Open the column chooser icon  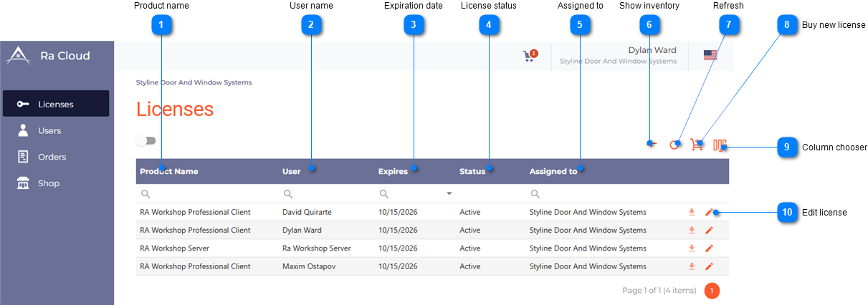pyautogui.click(x=720, y=145)
